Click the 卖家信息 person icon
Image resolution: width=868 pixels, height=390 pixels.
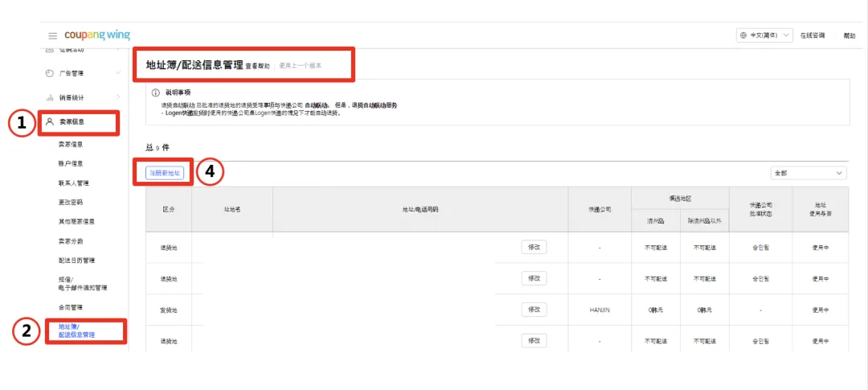(50, 122)
